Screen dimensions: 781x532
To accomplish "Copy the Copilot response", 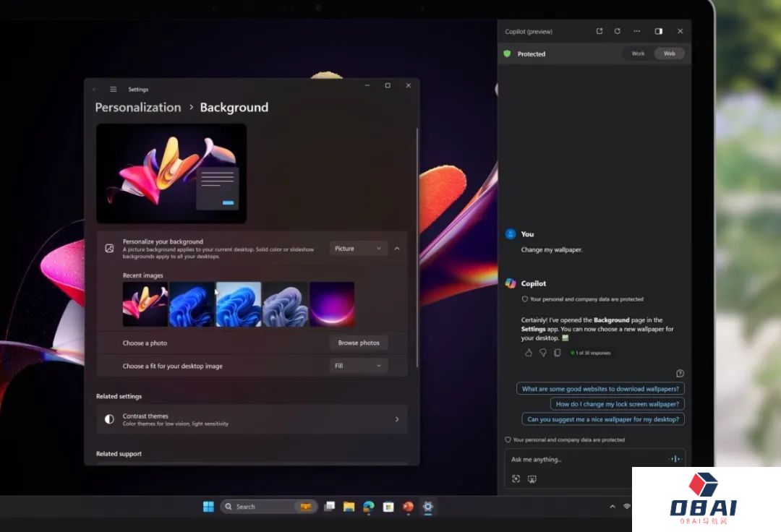I will 558,352.
